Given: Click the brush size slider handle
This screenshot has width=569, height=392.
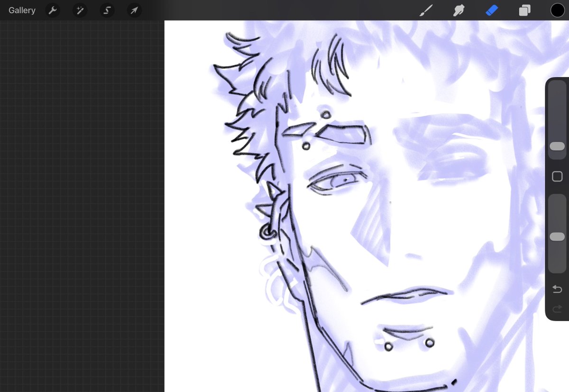Looking at the screenshot, I should click(557, 146).
